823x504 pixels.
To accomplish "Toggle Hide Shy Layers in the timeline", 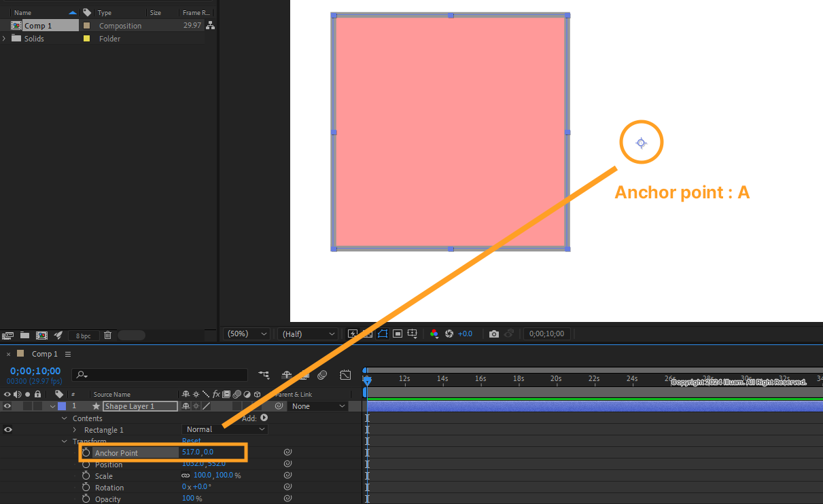I will click(287, 374).
